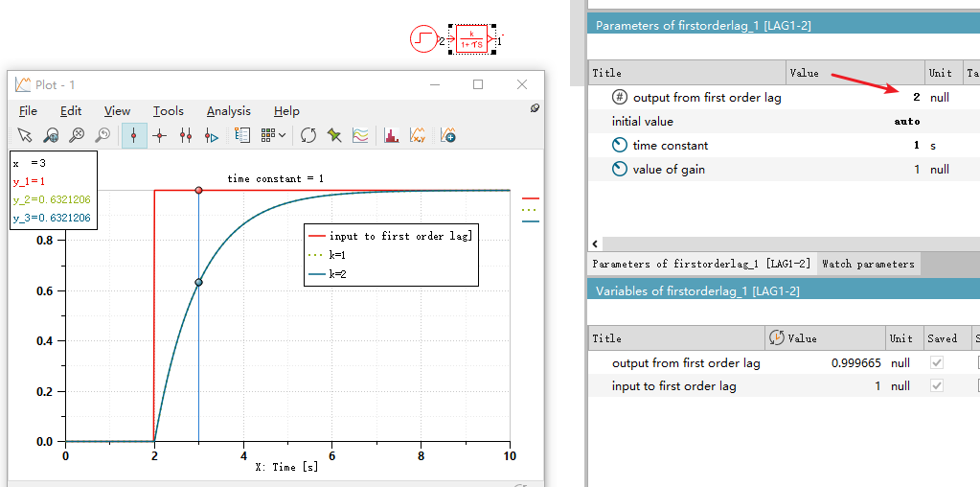
Task: Toggle Saved checkbox for output from first order lag
Action: click(937, 363)
